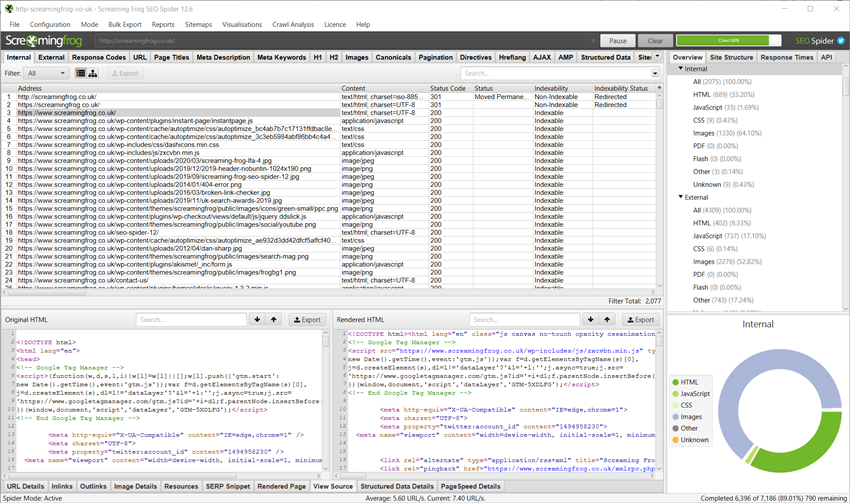Select JavaScript under Internal in overview
The width and height of the screenshot is (850, 503).
(708, 107)
